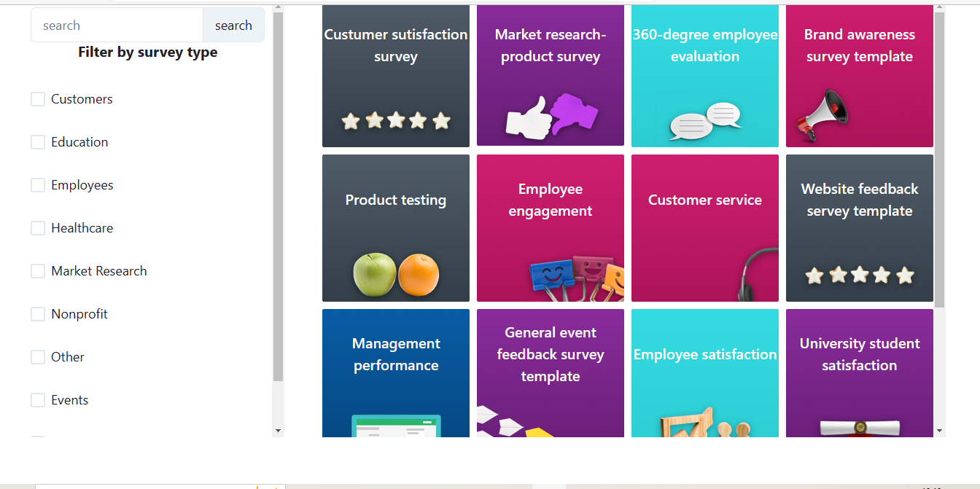Image resolution: width=980 pixels, height=489 pixels.
Task: Click the apple and orange image on Product testing
Action: point(396,275)
